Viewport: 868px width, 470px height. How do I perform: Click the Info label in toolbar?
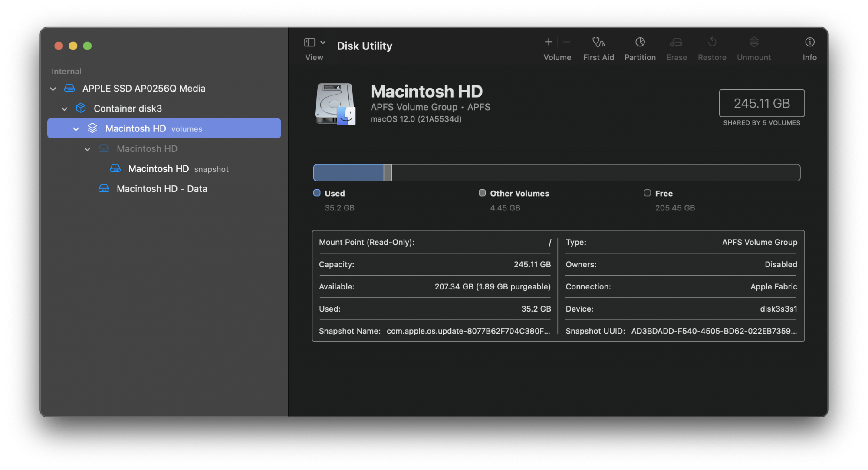tap(809, 57)
